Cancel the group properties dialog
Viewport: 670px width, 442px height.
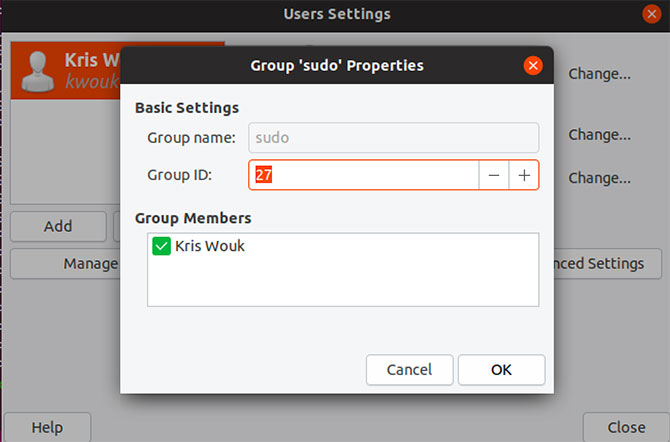[409, 369]
